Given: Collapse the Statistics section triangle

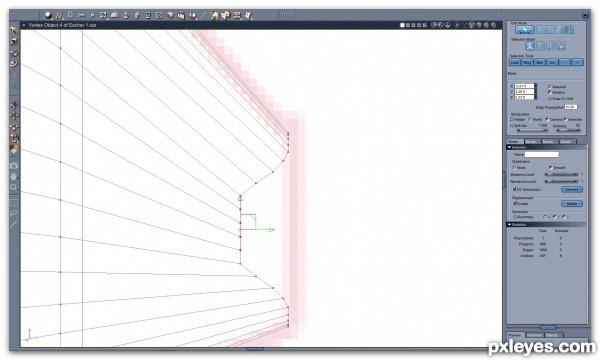Looking at the screenshot, I should (x=509, y=225).
